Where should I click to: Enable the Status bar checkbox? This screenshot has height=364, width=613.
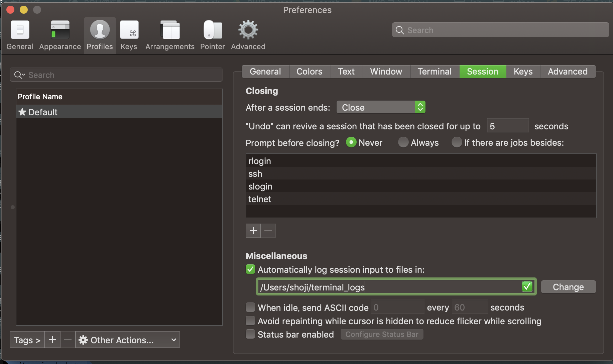click(250, 334)
